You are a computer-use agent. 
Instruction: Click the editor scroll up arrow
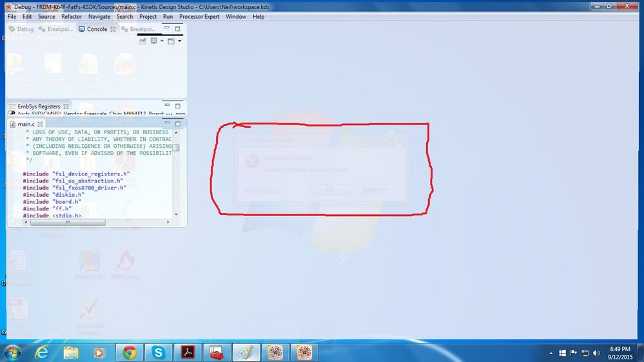pos(176,132)
